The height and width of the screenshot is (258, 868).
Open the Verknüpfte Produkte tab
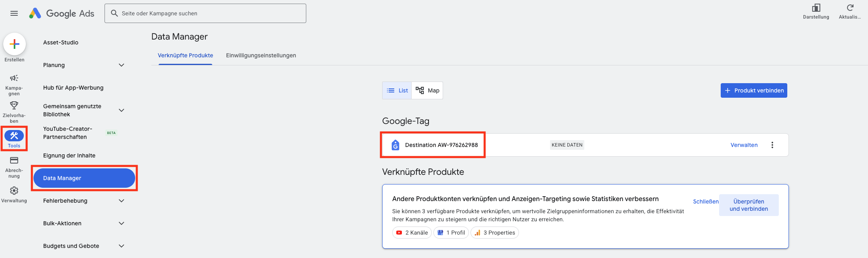pos(185,55)
